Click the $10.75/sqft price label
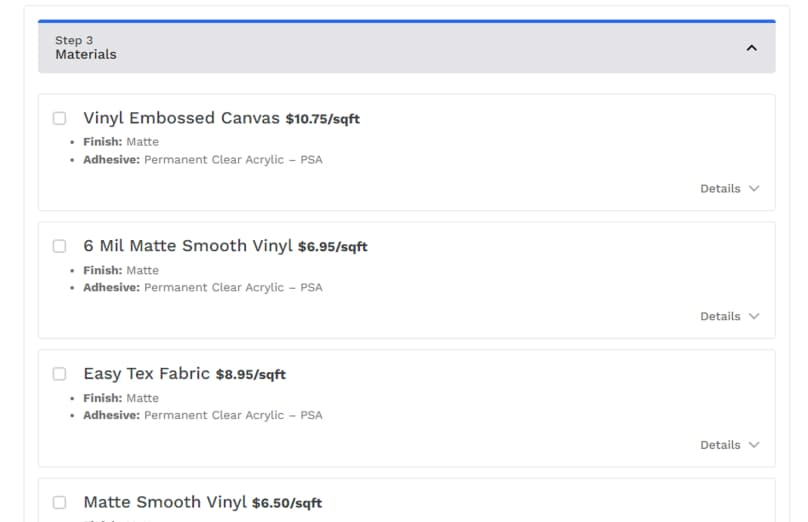 (322, 119)
